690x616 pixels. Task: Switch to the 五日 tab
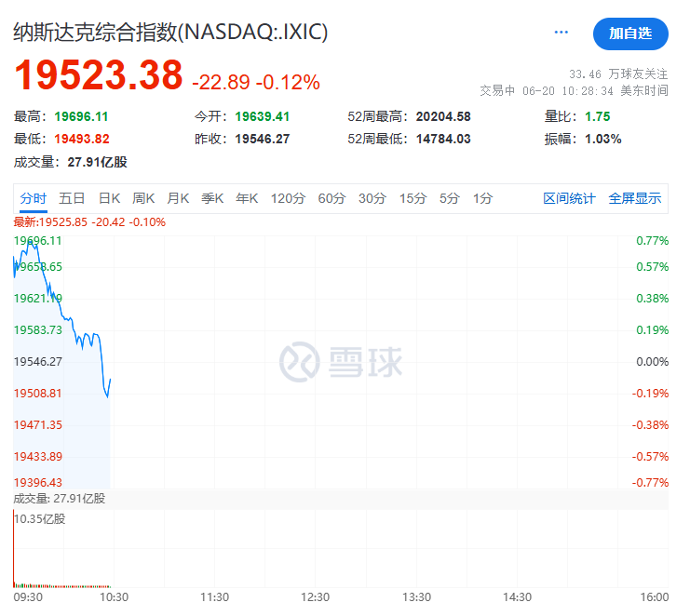(x=72, y=198)
